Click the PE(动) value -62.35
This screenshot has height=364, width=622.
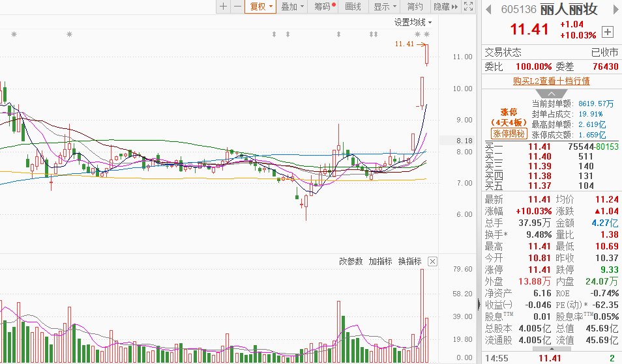pyautogui.click(x=605, y=305)
